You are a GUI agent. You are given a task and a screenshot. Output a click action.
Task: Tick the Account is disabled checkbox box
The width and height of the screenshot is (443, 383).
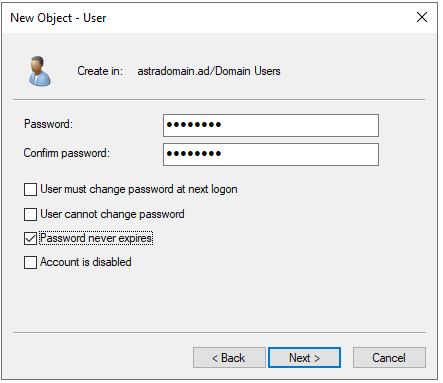(30, 262)
